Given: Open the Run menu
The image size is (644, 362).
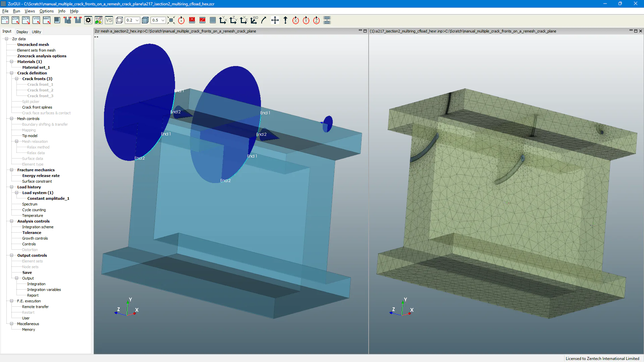Looking at the screenshot, I should click(x=16, y=11).
